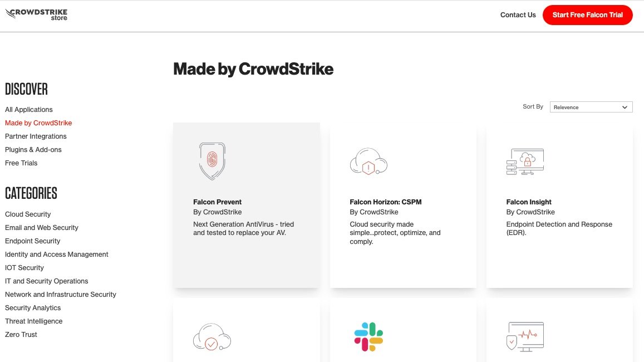Image resolution: width=644 pixels, height=362 pixels.
Task: Browse All Applications
Action: coord(28,109)
